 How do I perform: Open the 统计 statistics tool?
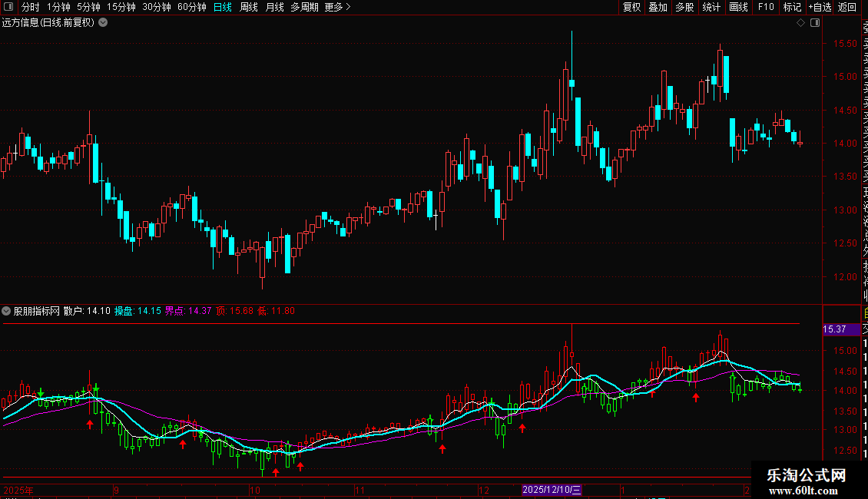pyautogui.click(x=711, y=7)
